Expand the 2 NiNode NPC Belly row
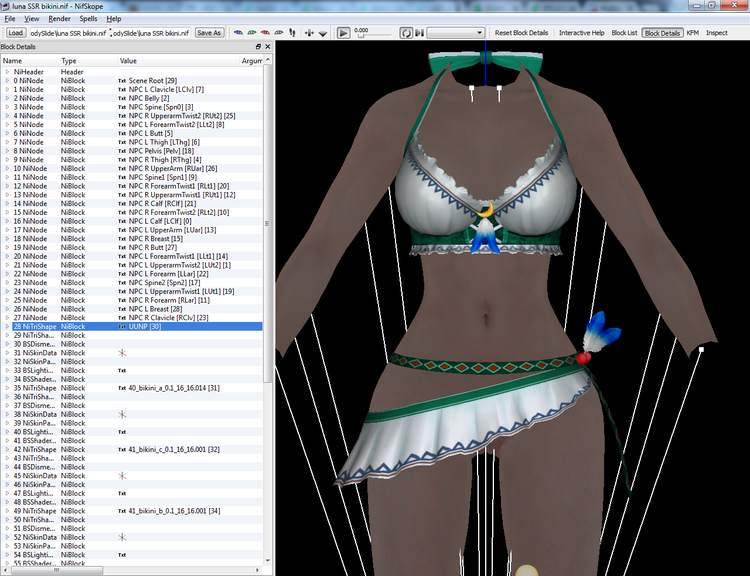Image resolution: width=750 pixels, height=576 pixels. 7,98
